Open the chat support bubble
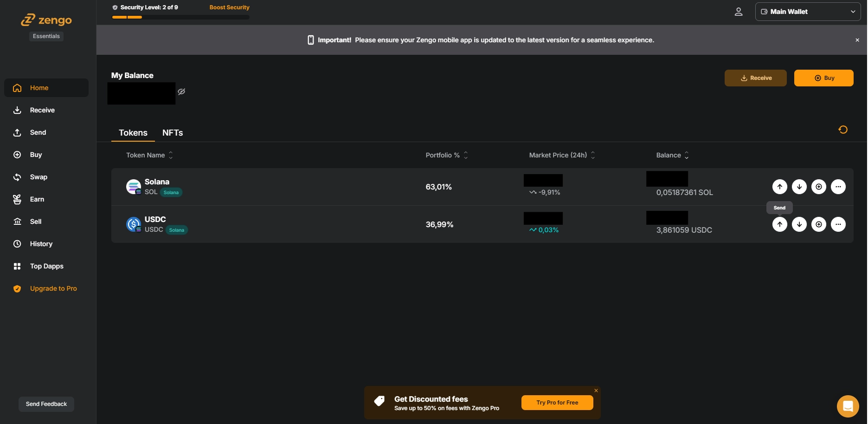The width and height of the screenshot is (868, 424). pyautogui.click(x=848, y=406)
